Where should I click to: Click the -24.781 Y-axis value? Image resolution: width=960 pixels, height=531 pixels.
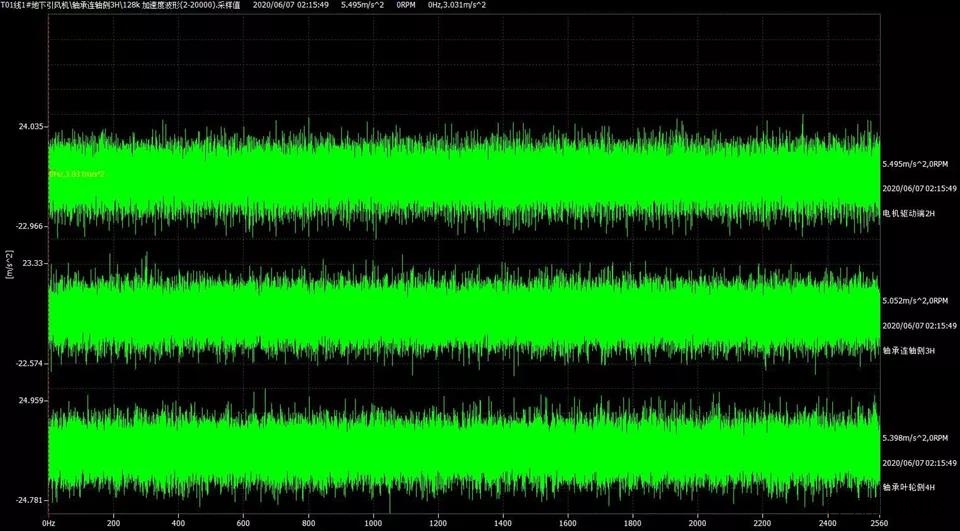30,499
